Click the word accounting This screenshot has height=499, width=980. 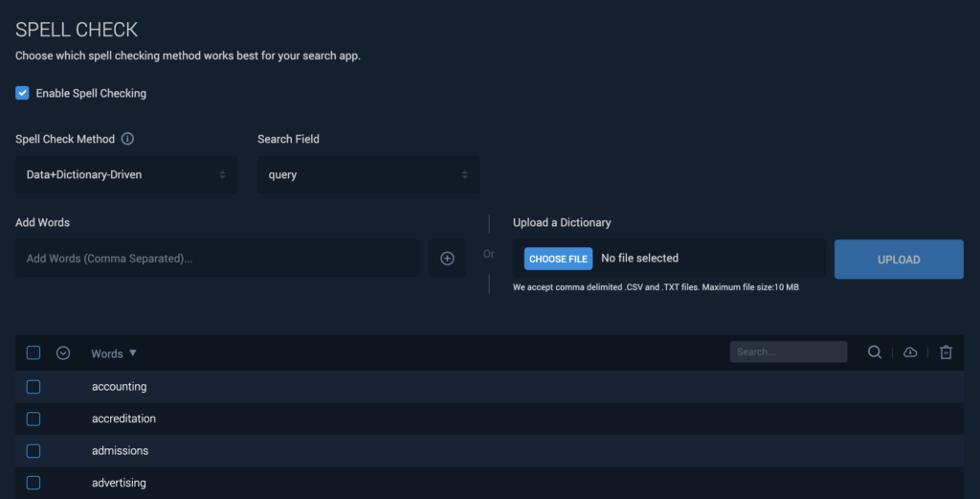(120, 386)
